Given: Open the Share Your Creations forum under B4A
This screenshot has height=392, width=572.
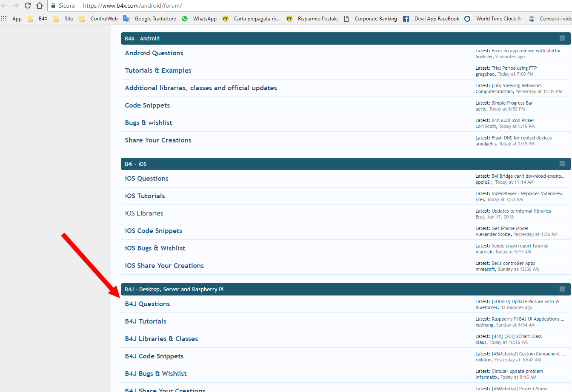Looking at the screenshot, I should pos(158,140).
